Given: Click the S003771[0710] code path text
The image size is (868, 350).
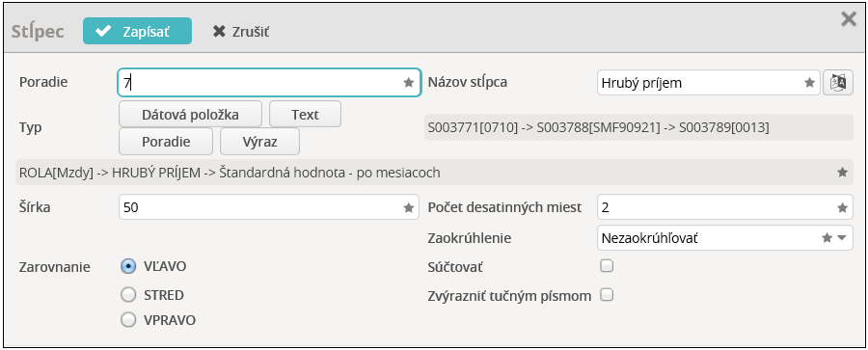Looking at the screenshot, I should click(598, 128).
